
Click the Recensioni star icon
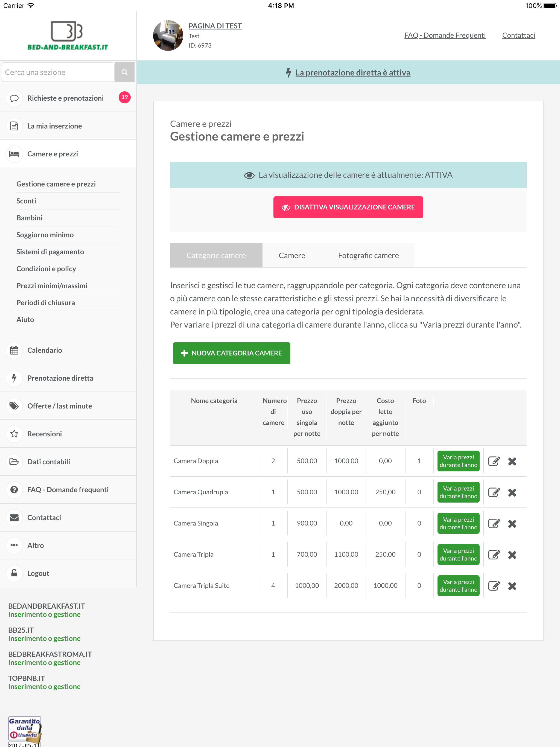14,434
